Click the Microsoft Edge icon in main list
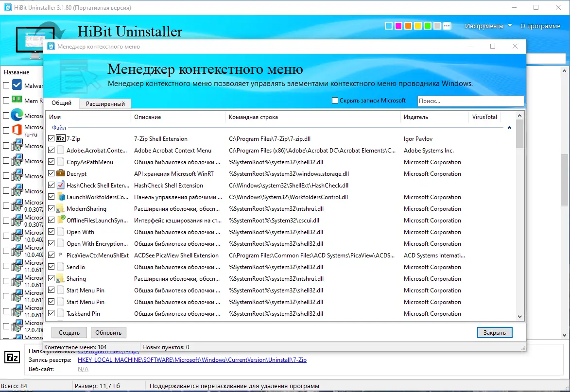Viewport: 570px width, 392px height. (17, 115)
